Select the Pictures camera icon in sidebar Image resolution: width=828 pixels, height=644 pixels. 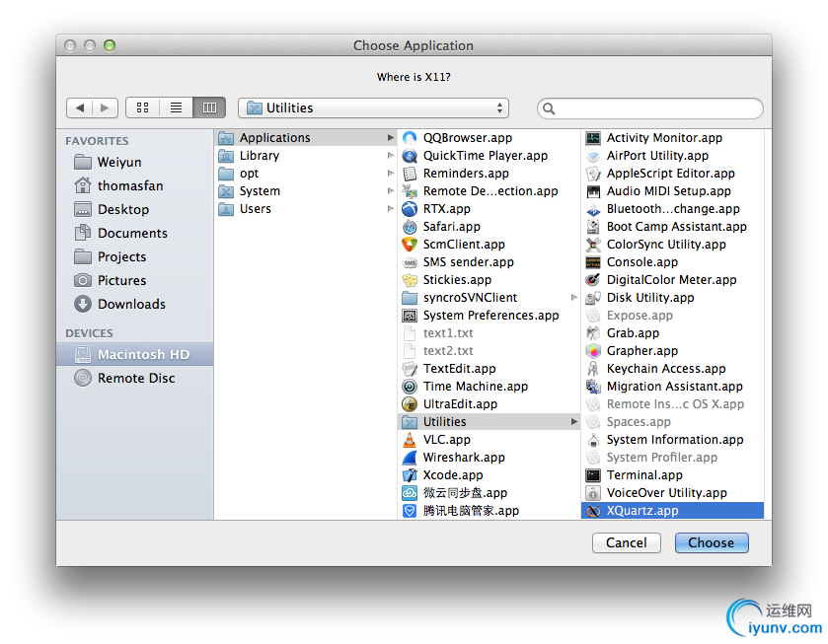tap(82, 280)
